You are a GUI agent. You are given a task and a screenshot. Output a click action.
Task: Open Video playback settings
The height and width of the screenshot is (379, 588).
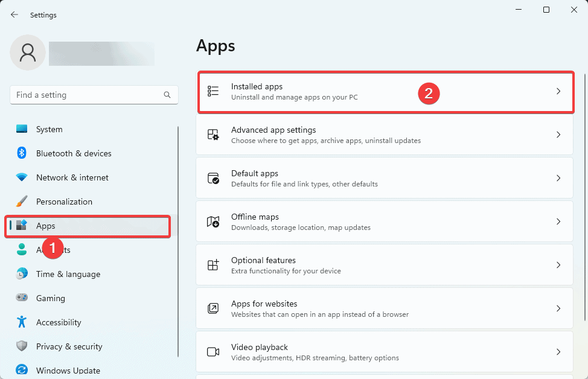(385, 352)
